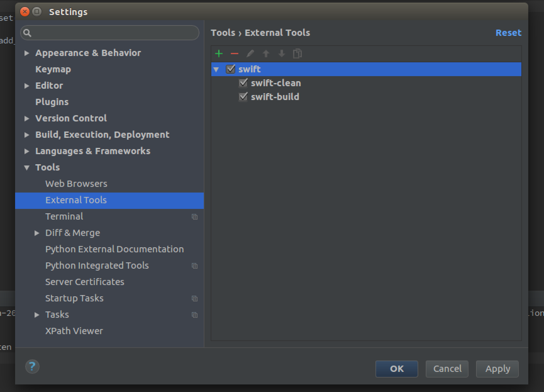This screenshot has height=392, width=544.
Task: Uncheck the swift-build tool checkbox
Action: click(x=243, y=97)
